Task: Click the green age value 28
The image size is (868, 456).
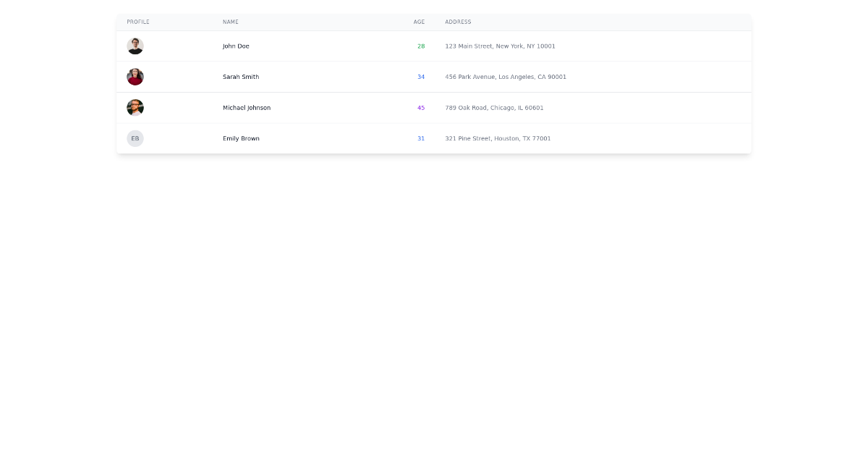Action: point(421,46)
